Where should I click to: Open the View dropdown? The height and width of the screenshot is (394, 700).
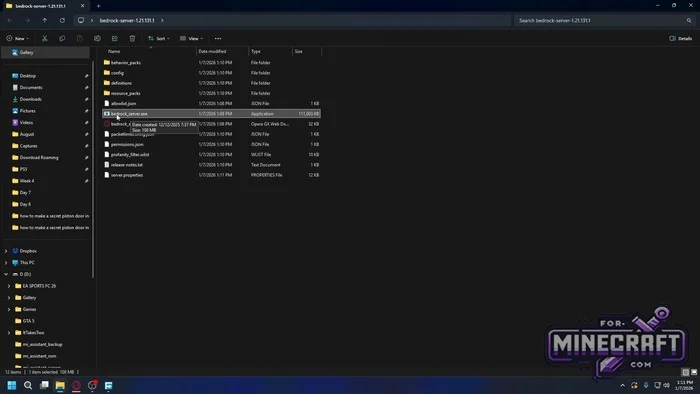192,38
